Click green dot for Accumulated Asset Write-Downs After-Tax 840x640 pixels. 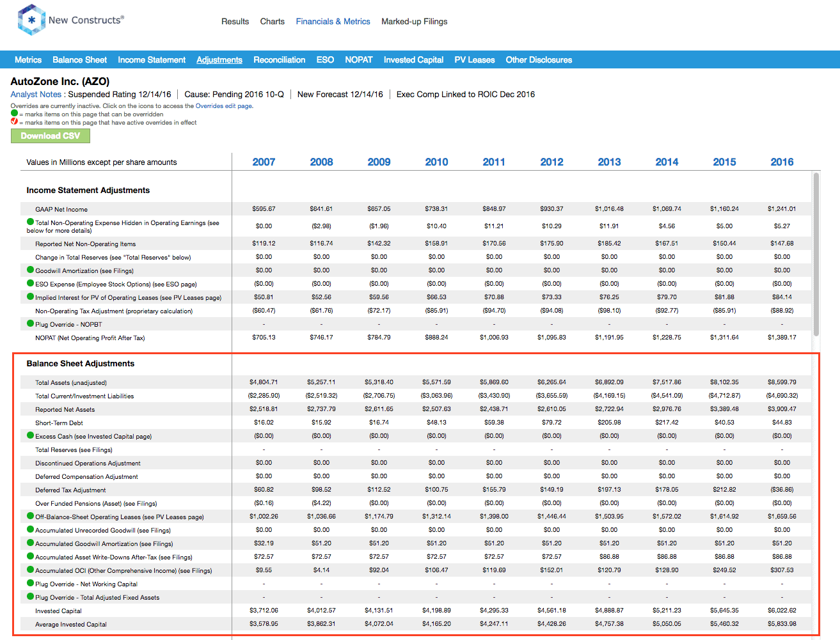coord(30,556)
